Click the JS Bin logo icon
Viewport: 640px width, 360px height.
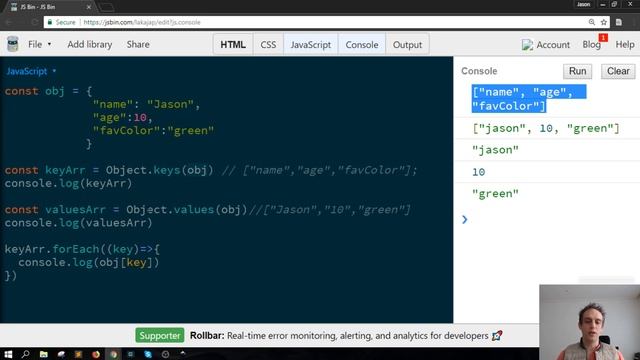point(13,44)
